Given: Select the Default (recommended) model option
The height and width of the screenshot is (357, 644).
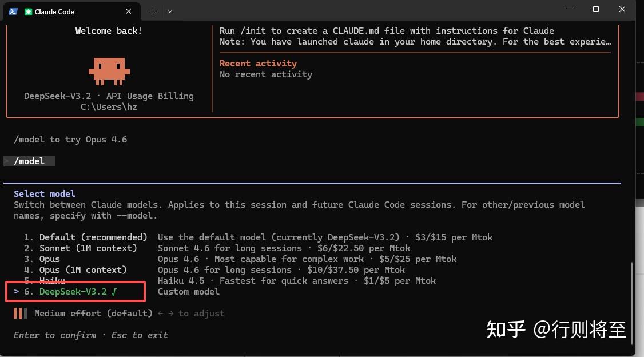Looking at the screenshot, I should [x=93, y=237].
